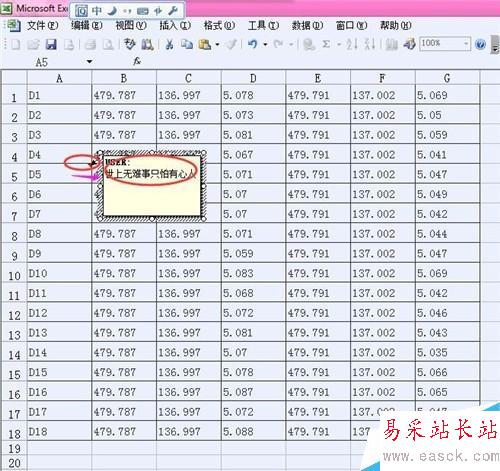Click the IME bar logo icon
Viewport: 500px width, 471px height.
[81, 11]
